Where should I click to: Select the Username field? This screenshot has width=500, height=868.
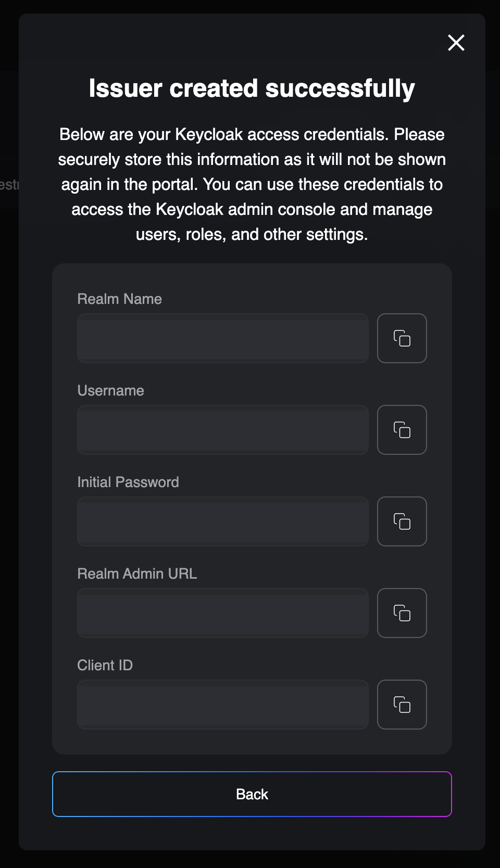(223, 430)
